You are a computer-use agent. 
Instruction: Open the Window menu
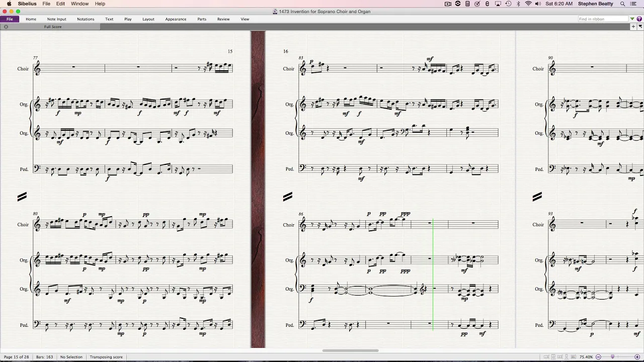[79, 4]
